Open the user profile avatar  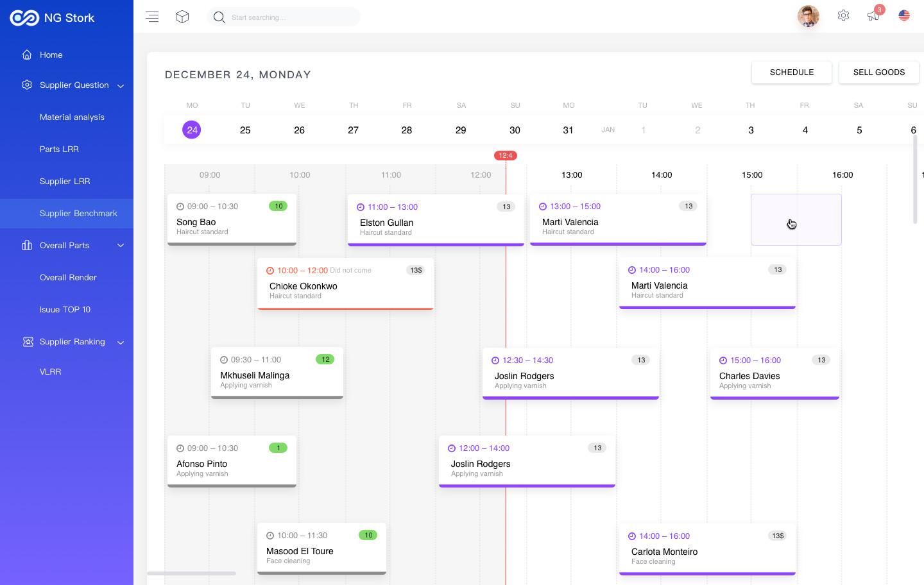click(808, 16)
